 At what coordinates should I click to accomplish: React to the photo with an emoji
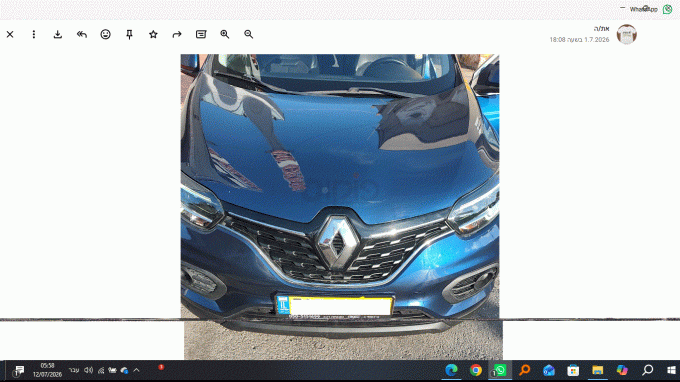click(x=105, y=34)
